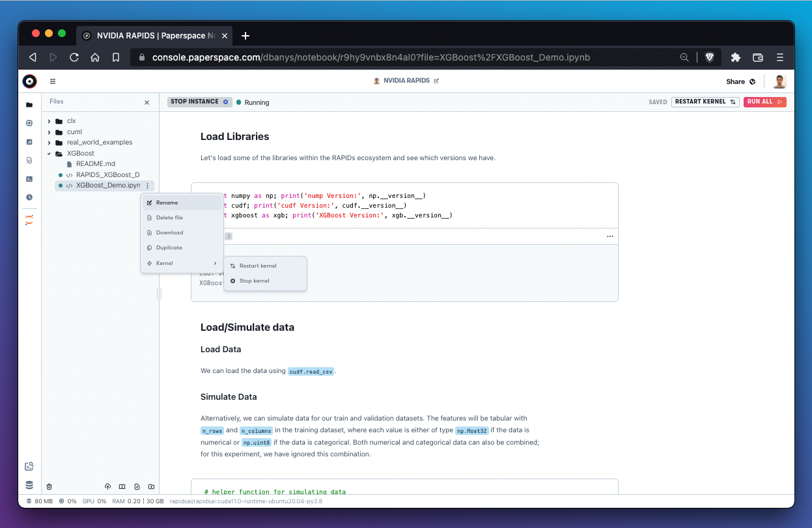Viewport: 812px width, 528px height.
Task: Open the command search icon near sidebar bottom
Action: click(29, 466)
